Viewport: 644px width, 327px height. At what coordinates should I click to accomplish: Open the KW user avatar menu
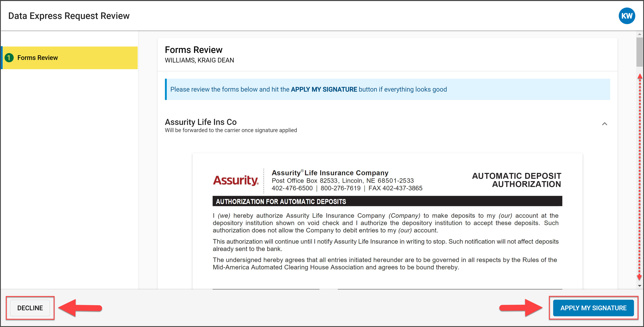click(626, 16)
